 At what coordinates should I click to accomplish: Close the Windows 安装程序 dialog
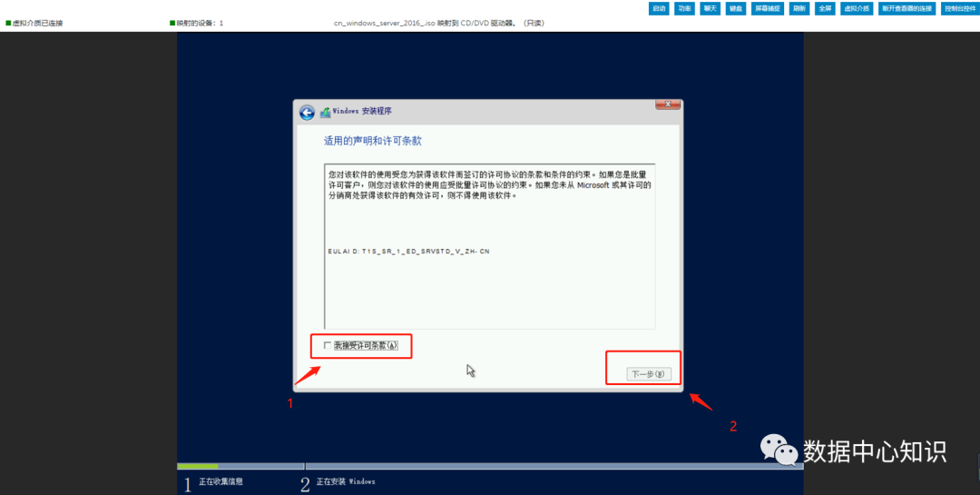(668, 104)
